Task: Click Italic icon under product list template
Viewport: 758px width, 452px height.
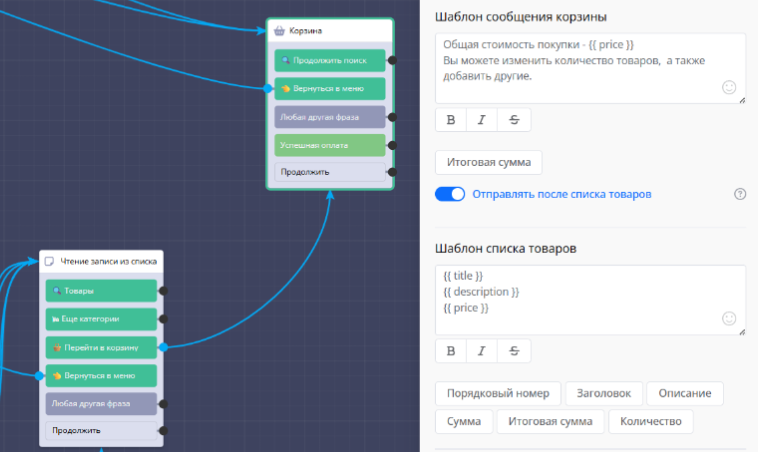Action: [482, 351]
